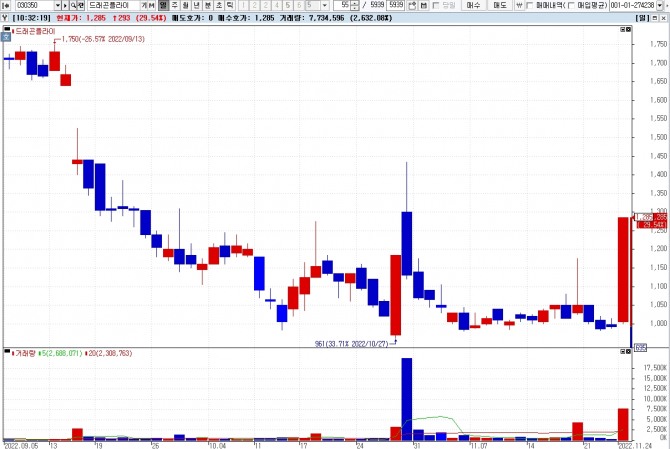Open the stock search magnifier icon
This screenshot has height=449, width=670.
click(73, 5)
